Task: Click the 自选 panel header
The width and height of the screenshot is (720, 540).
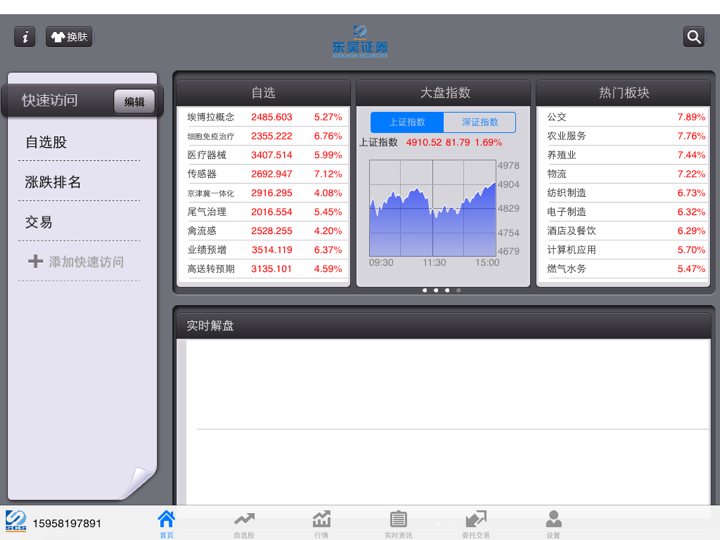Action: [x=264, y=93]
